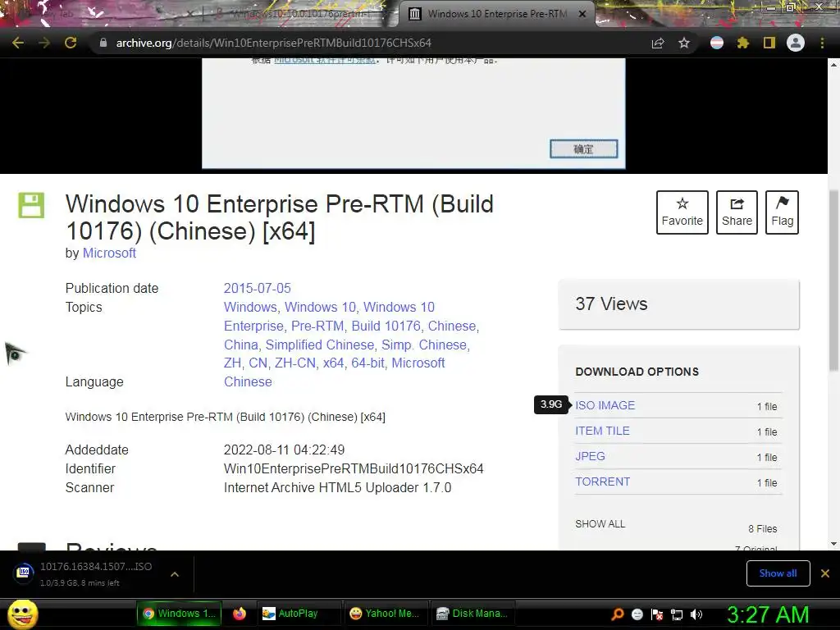Open the Microsoft author link
This screenshot has height=630, width=840.
pos(109,253)
